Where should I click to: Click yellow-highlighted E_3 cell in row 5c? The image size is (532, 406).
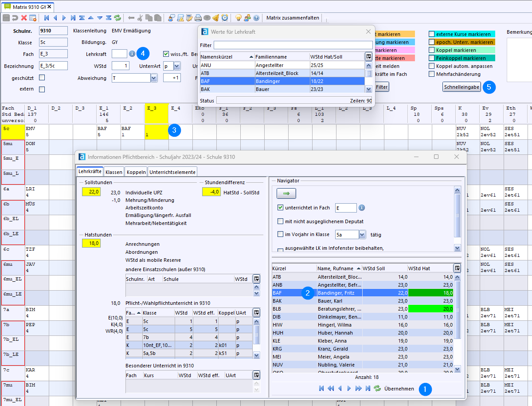click(x=156, y=132)
